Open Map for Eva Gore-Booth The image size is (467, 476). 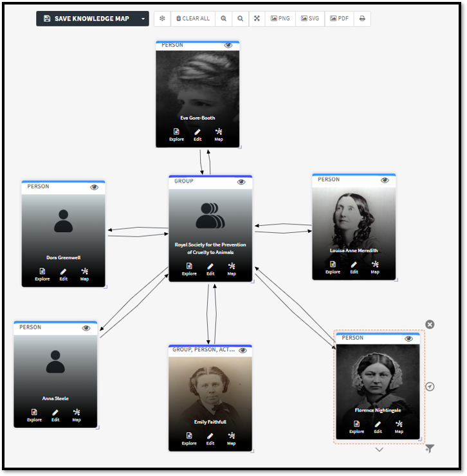coord(219,134)
